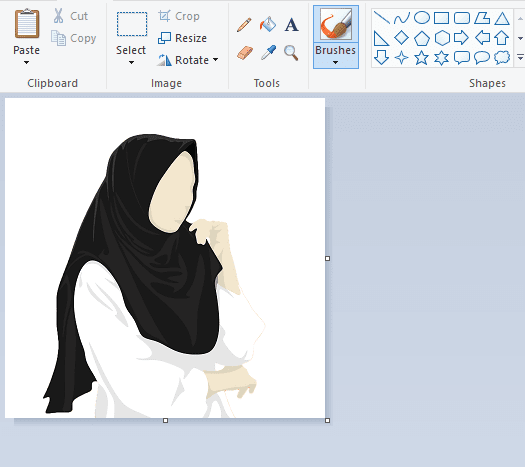Expand the Select dropdown arrow
Viewport: 527px width, 467px height.
click(131, 63)
